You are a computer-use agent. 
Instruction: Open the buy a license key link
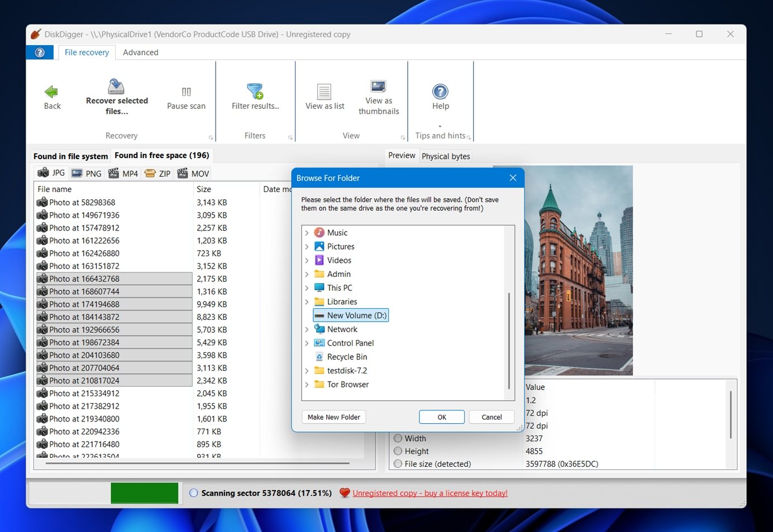(430, 493)
